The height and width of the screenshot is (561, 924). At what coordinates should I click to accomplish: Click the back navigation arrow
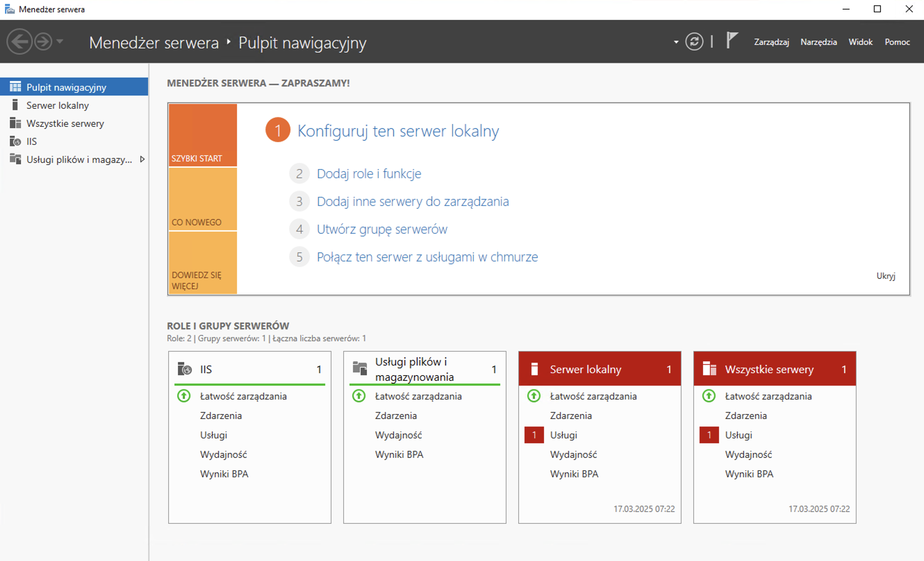[19, 42]
